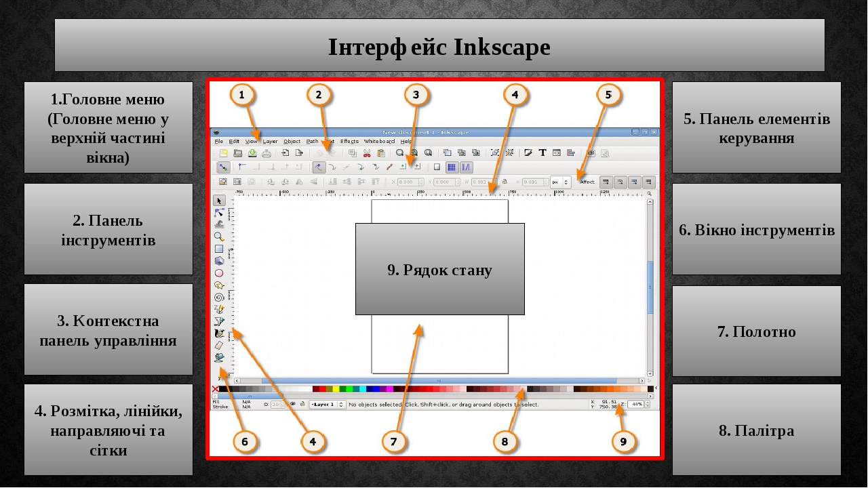Click the zoom field showing 44%
The image size is (868, 488).
(634, 404)
